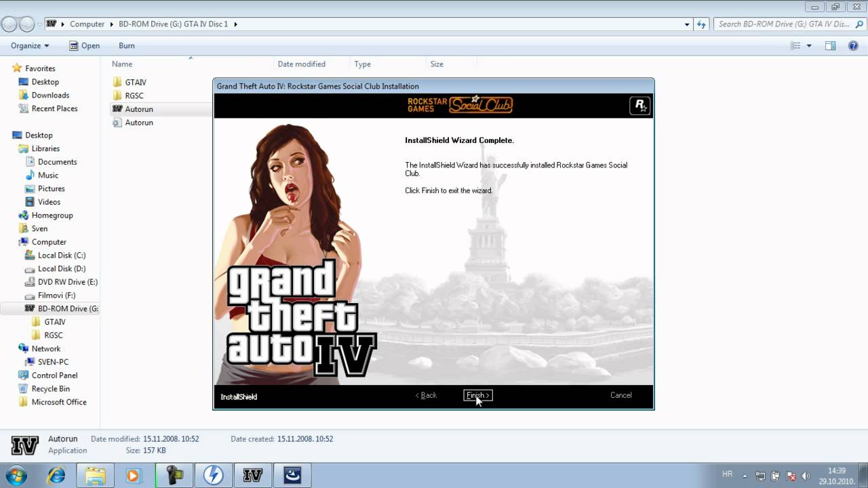Sort by Type column header

click(x=363, y=64)
